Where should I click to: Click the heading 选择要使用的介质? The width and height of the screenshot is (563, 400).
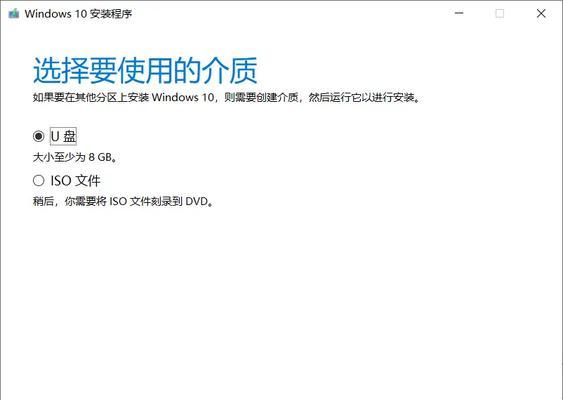pos(145,70)
